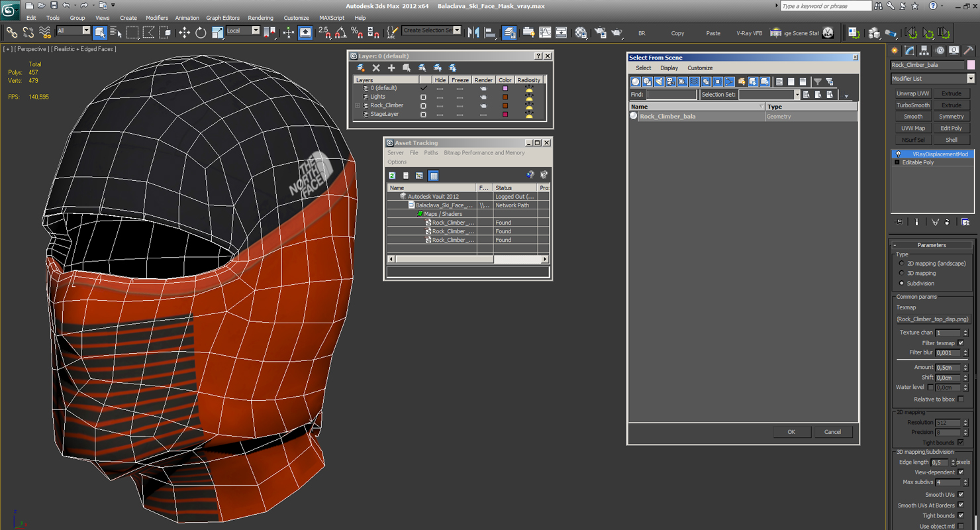The image size is (980, 530).
Task: Click the Angle Snap toggle icon
Action: (340, 32)
